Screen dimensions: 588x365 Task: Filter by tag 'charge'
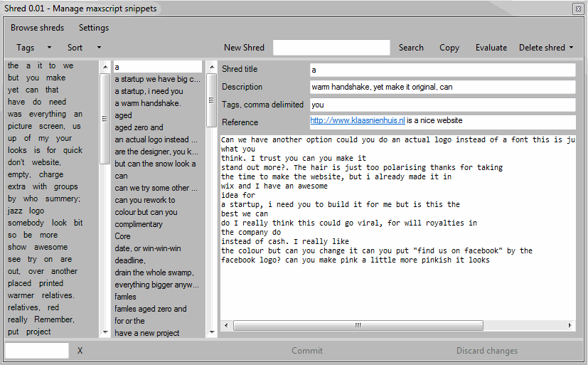point(51,174)
